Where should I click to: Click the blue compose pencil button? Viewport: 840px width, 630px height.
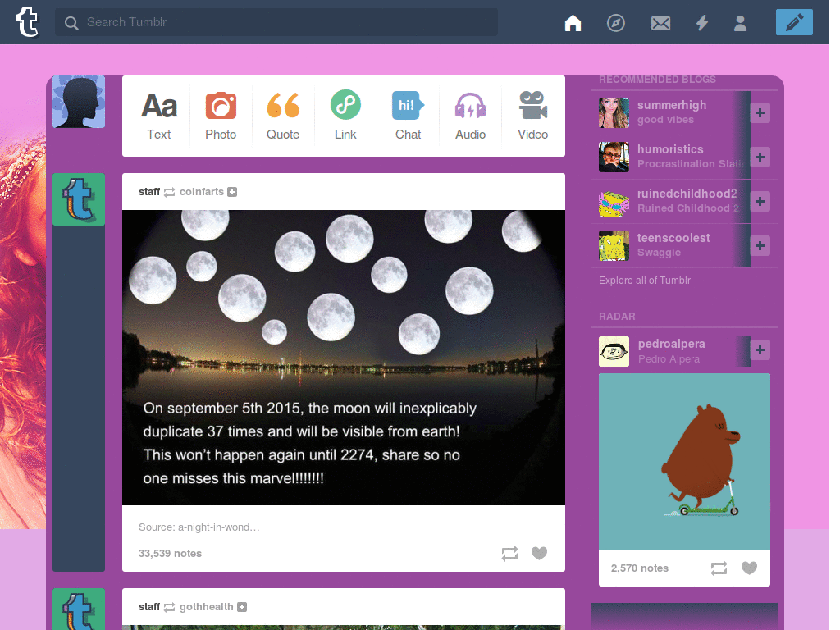click(793, 22)
